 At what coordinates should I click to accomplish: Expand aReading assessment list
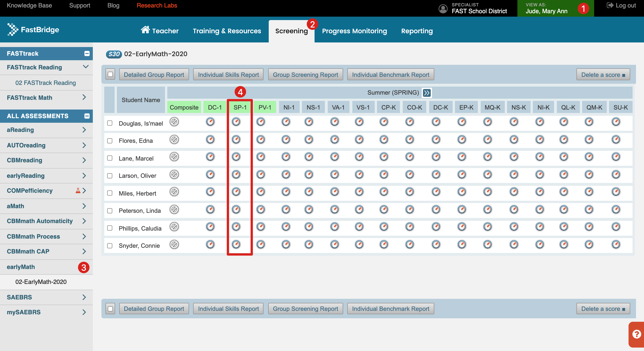pos(84,130)
